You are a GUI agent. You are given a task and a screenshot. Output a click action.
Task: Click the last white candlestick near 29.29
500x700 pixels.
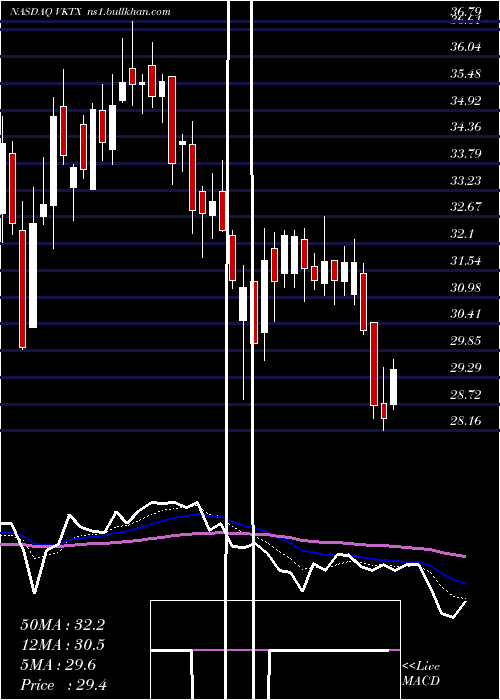point(393,387)
